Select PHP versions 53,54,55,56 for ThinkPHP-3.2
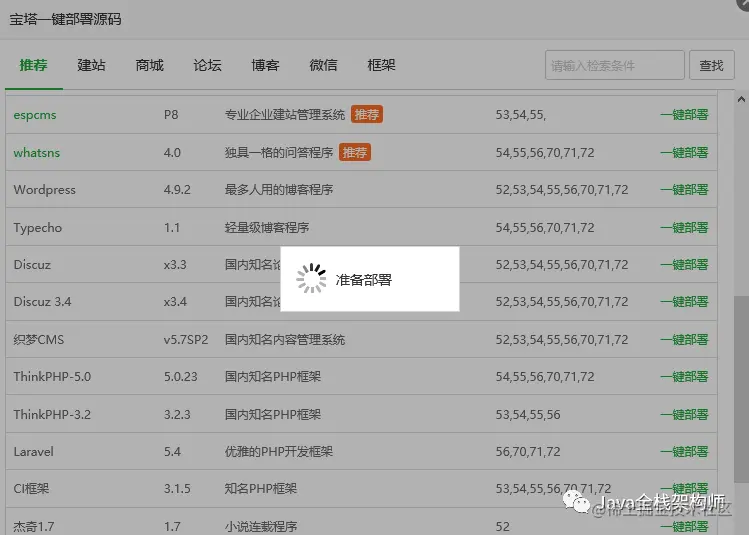The image size is (749, 535). (528, 414)
